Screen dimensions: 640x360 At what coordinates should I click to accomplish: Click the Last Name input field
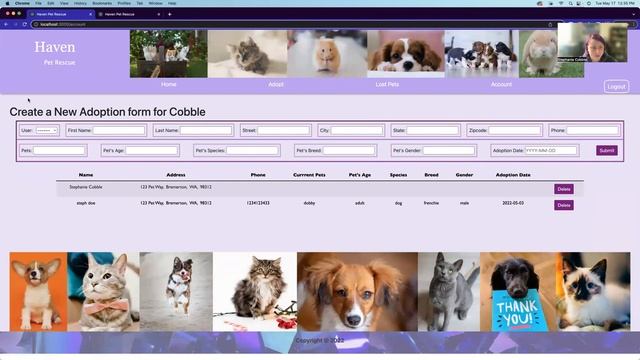point(206,130)
